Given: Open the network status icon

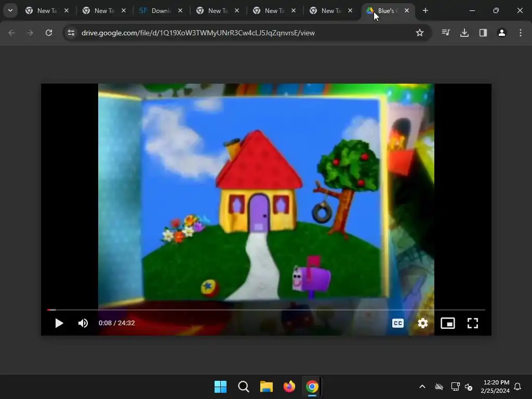Looking at the screenshot, I should click(x=455, y=387).
